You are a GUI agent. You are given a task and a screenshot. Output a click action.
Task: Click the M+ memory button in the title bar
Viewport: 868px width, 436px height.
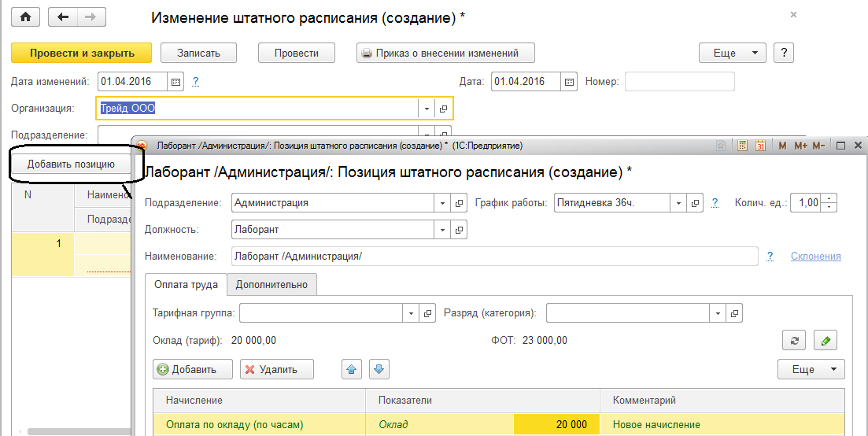pyautogui.click(x=801, y=146)
